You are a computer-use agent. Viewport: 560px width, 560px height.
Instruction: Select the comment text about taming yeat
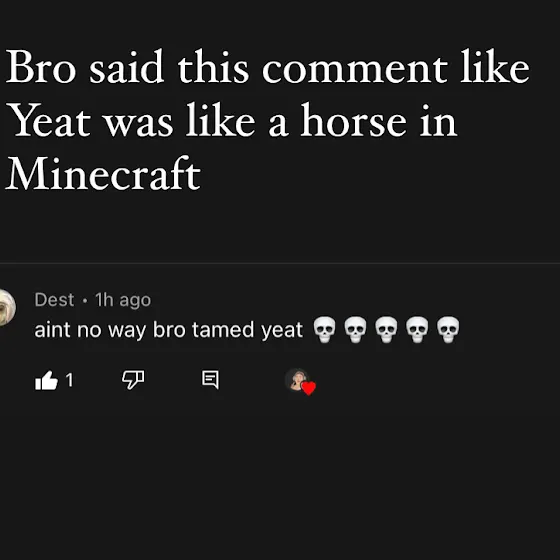coord(247,329)
